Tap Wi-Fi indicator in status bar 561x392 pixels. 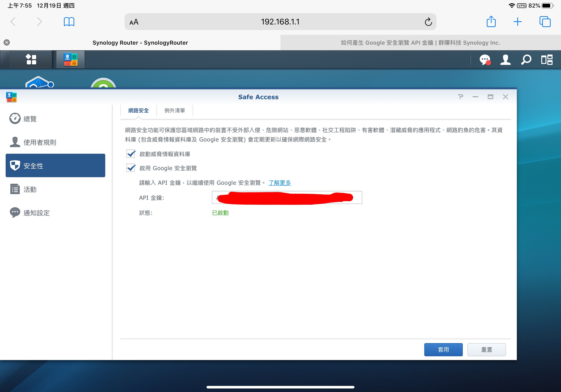tap(512, 6)
